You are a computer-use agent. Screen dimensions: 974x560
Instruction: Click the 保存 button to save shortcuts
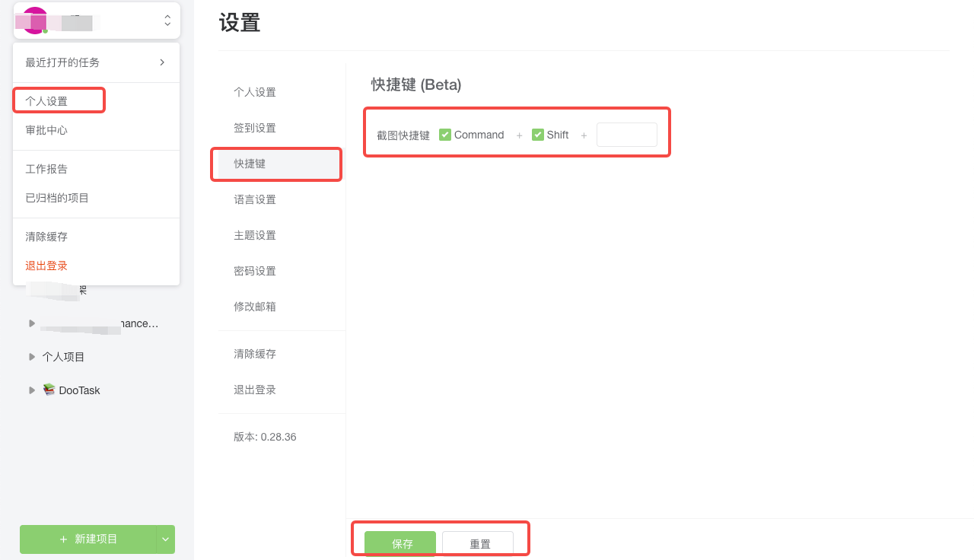tap(400, 543)
